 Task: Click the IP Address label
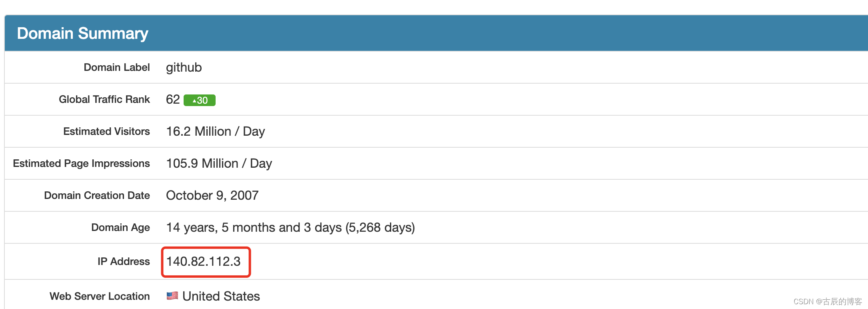coord(124,261)
